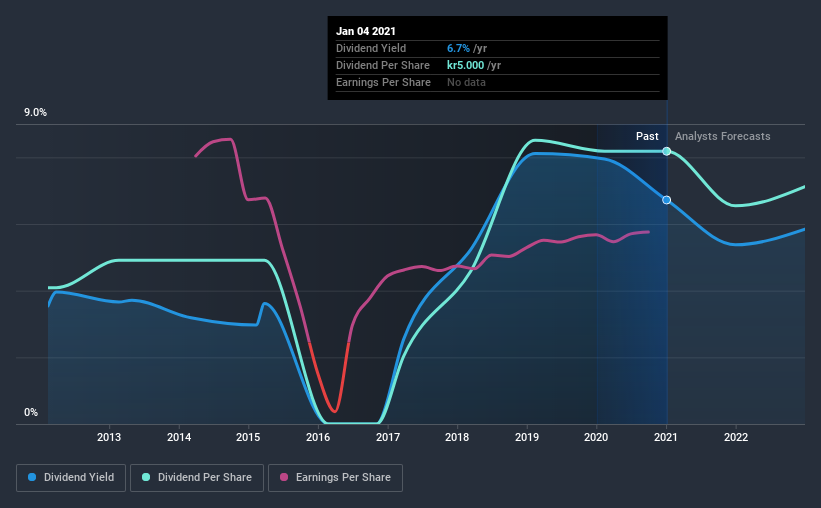Click the 2015 x-axis label
Image resolution: width=821 pixels, height=508 pixels.
[x=248, y=437]
